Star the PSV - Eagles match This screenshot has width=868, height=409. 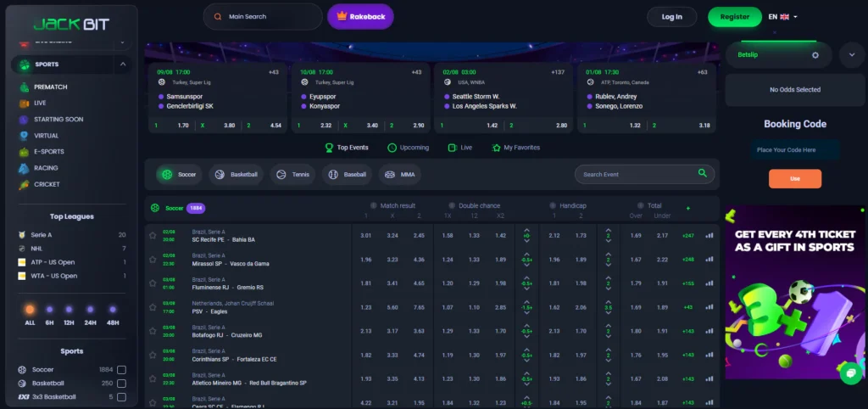coord(153,307)
